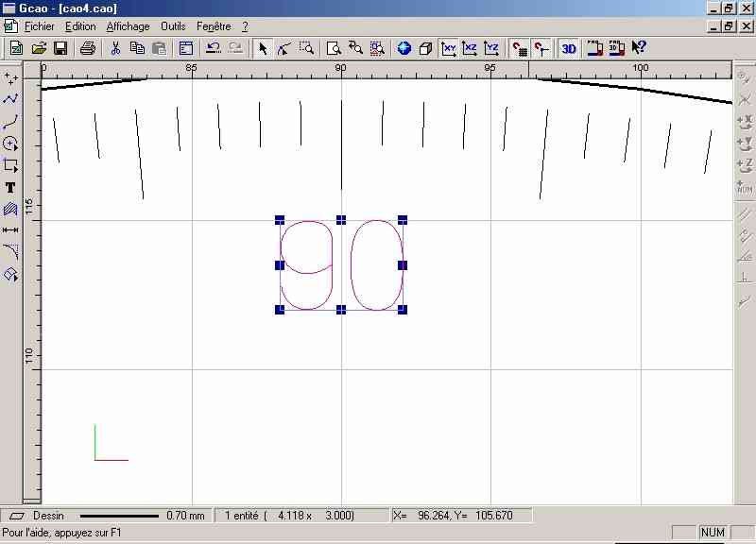Image resolution: width=756 pixels, height=544 pixels.
Task: Click the X= 96.264 coordinate readout
Action: [454, 516]
